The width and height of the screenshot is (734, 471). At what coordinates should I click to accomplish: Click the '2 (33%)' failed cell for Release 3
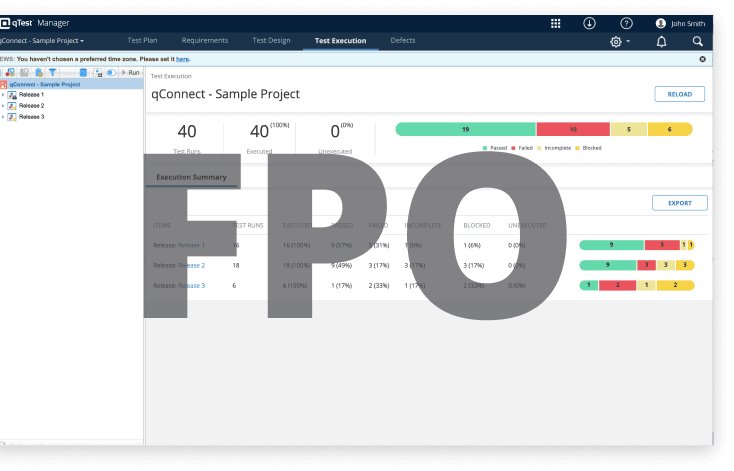coord(379,286)
